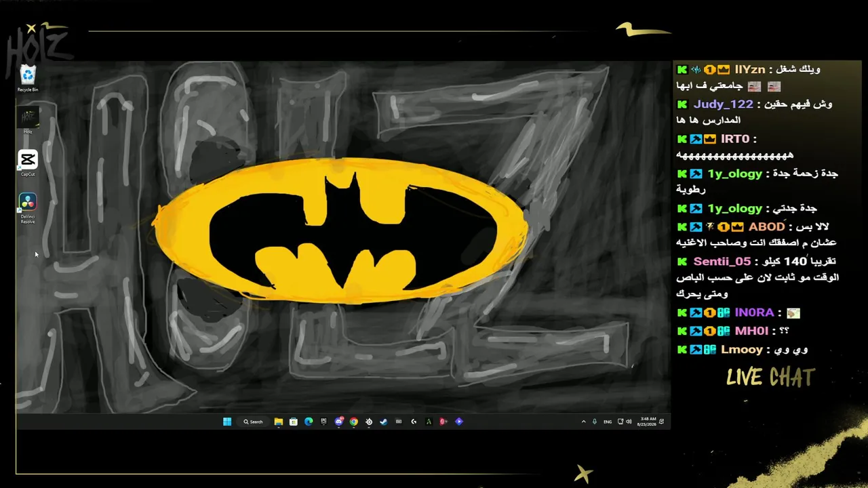Click username IN0RA in live chat
Viewport: 868px width, 488px height.
coord(754,313)
